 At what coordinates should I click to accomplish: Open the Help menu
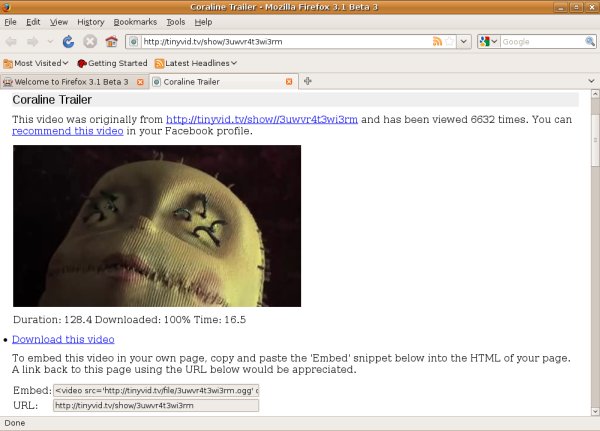point(203,22)
